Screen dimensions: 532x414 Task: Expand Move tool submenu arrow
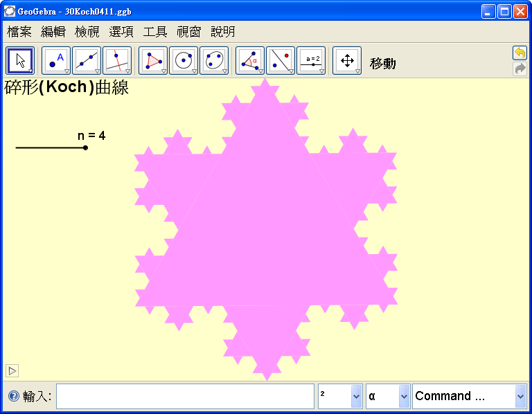tap(30, 71)
